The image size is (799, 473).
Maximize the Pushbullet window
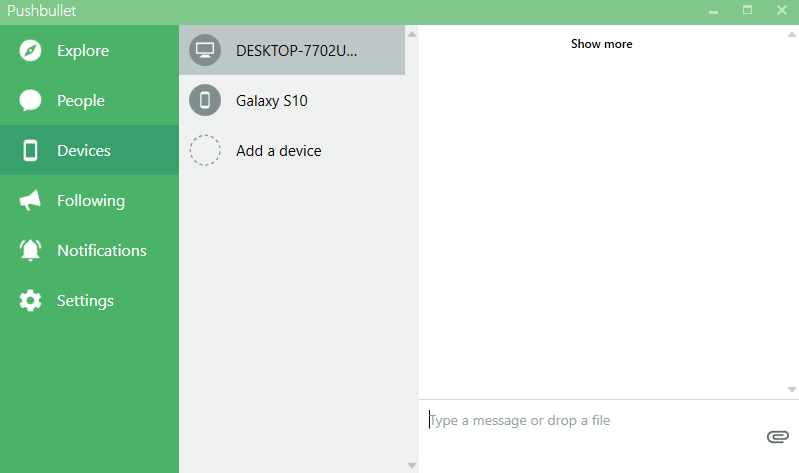pyautogui.click(x=747, y=10)
